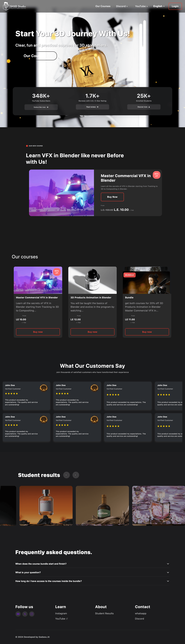Click Buy Now on Master Commercial VFX banner
The image size is (185, 644).
tap(112, 197)
